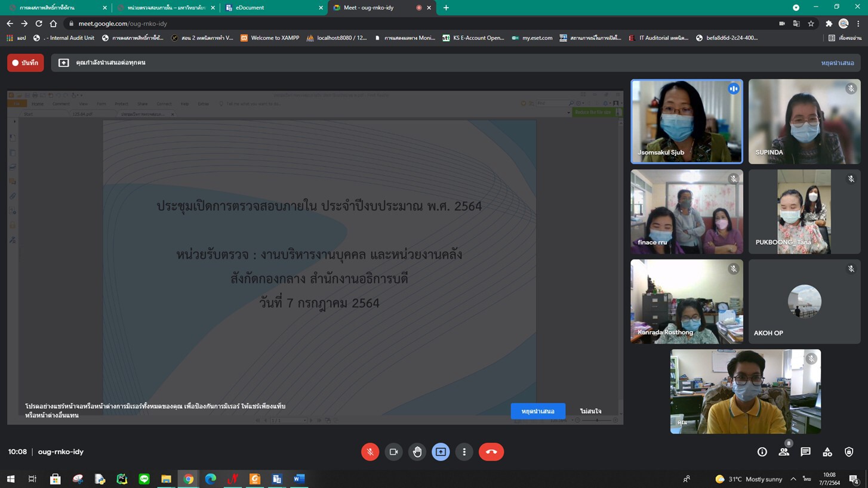Go forward in the browser
Image resolution: width=868 pixels, height=488 pixels.
(24, 23)
